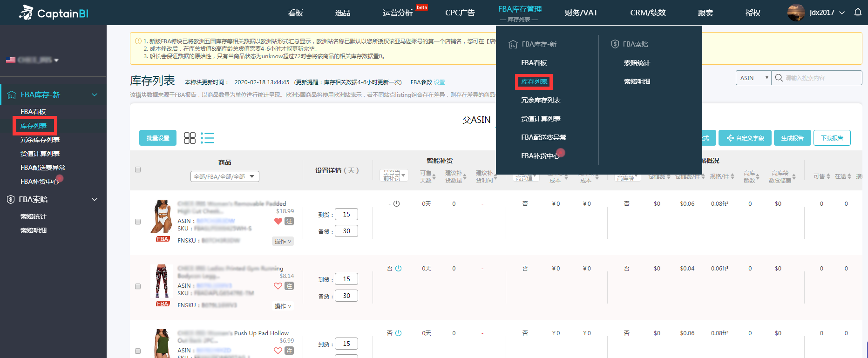Open the 看板 top menu
The image size is (868, 358).
point(295,13)
